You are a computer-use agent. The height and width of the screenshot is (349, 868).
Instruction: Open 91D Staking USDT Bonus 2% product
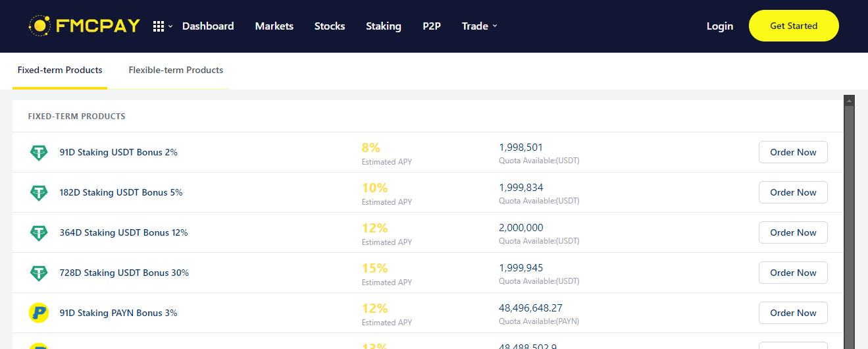click(x=118, y=152)
